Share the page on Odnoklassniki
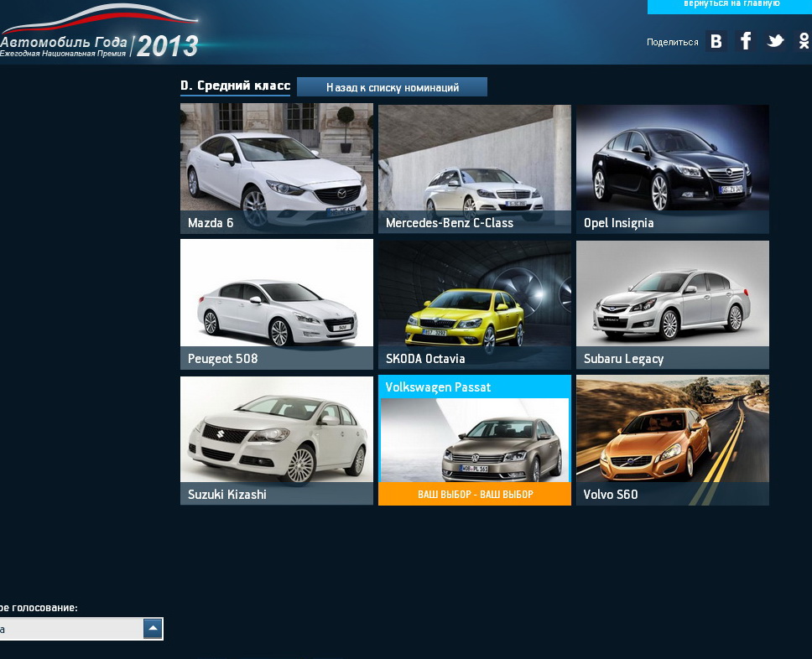812x659 pixels. (804, 41)
